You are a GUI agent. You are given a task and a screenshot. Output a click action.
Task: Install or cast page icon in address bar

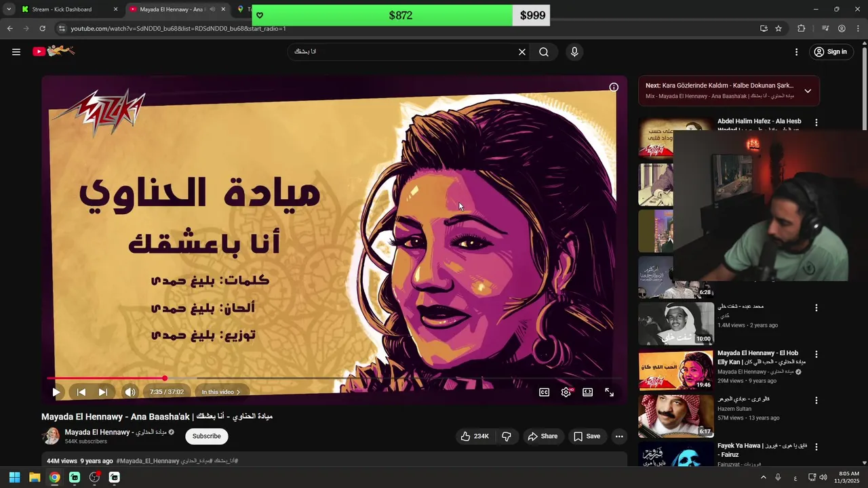click(764, 28)
